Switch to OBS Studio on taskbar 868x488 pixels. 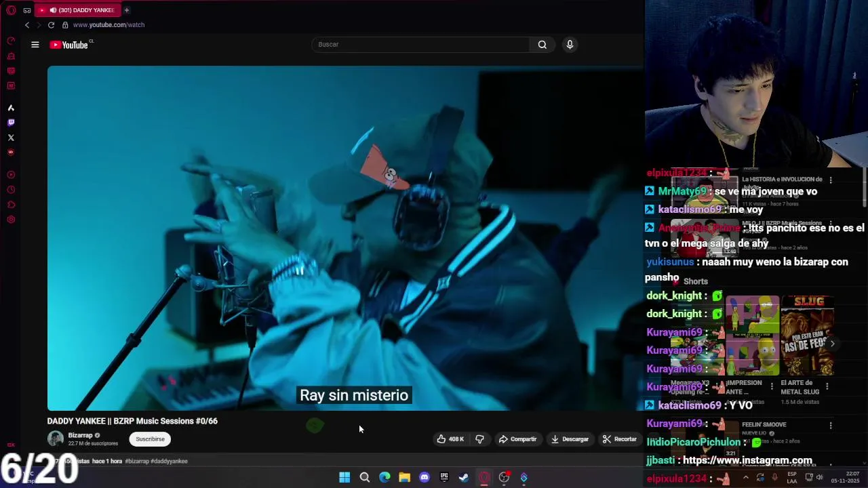click(x=504, y=477)
